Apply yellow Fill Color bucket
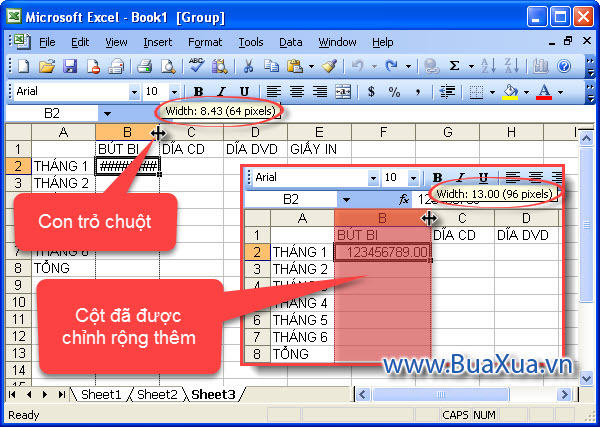The image size is (600, 427). [x=510, y=92]
